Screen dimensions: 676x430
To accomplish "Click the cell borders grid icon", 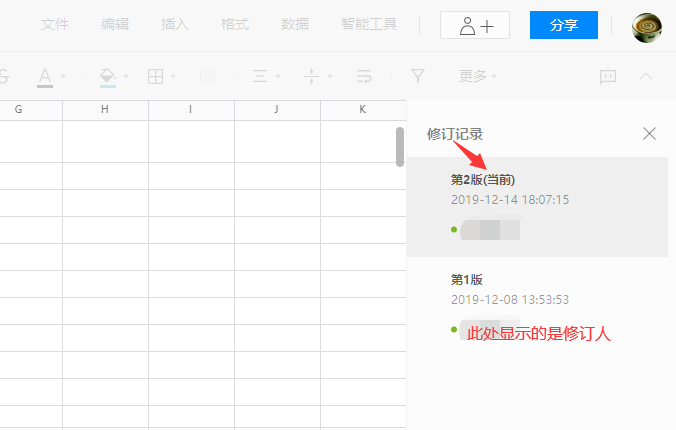I will tap(155, 77).
